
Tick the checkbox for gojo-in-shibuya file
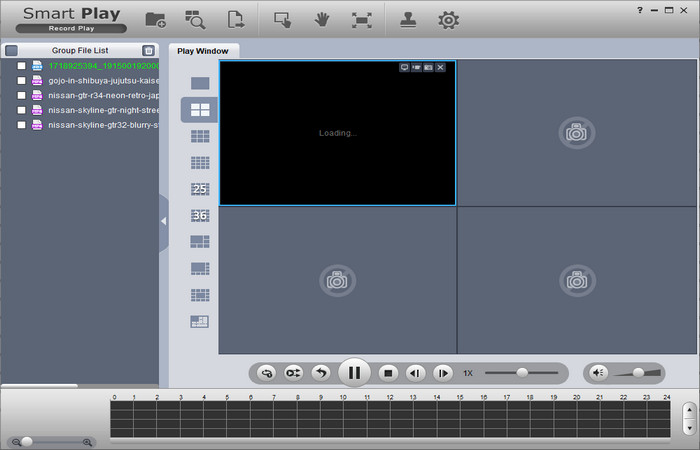tap(21, 80)
